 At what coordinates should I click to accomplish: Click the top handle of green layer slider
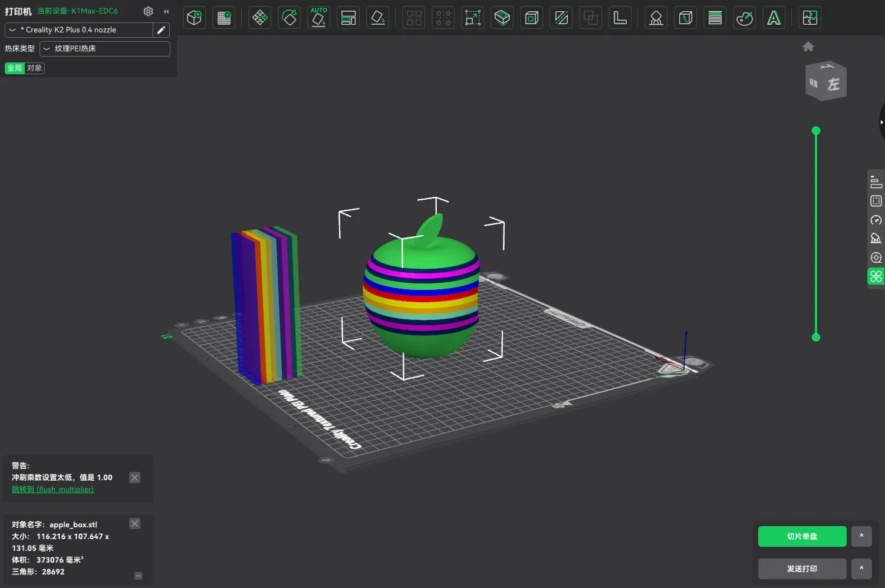coord(816,131)
